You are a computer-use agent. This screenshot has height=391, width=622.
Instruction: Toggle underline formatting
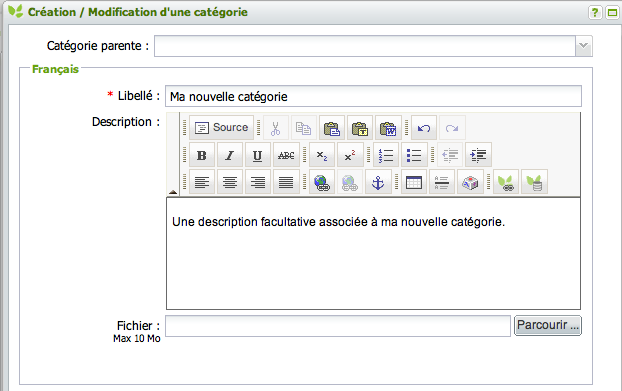pos(258,155)
